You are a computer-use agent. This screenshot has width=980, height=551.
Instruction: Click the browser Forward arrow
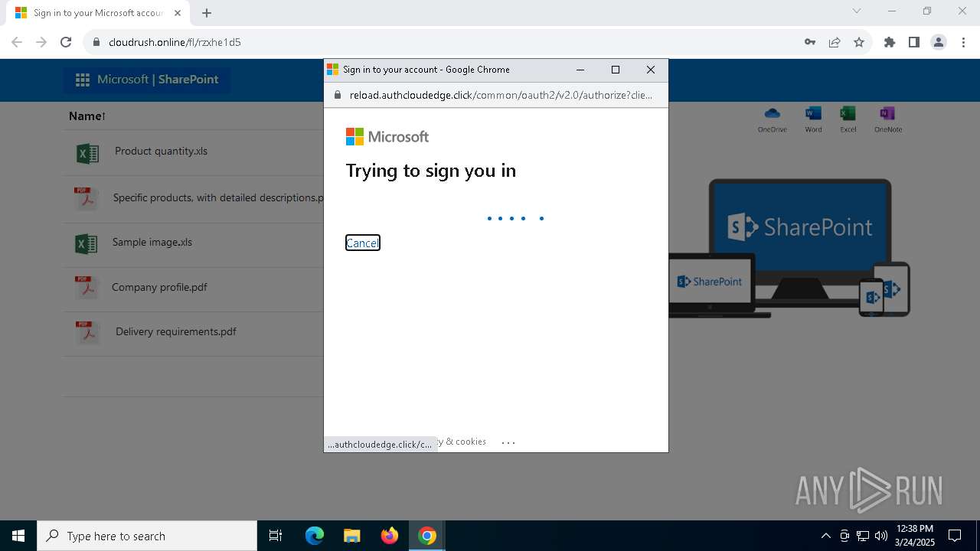point(41,42)
